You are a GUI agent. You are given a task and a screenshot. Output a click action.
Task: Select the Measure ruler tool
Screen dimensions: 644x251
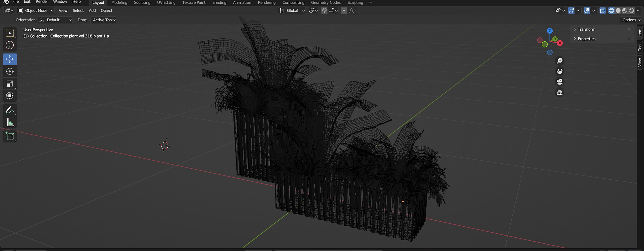(x=10, y=122)
